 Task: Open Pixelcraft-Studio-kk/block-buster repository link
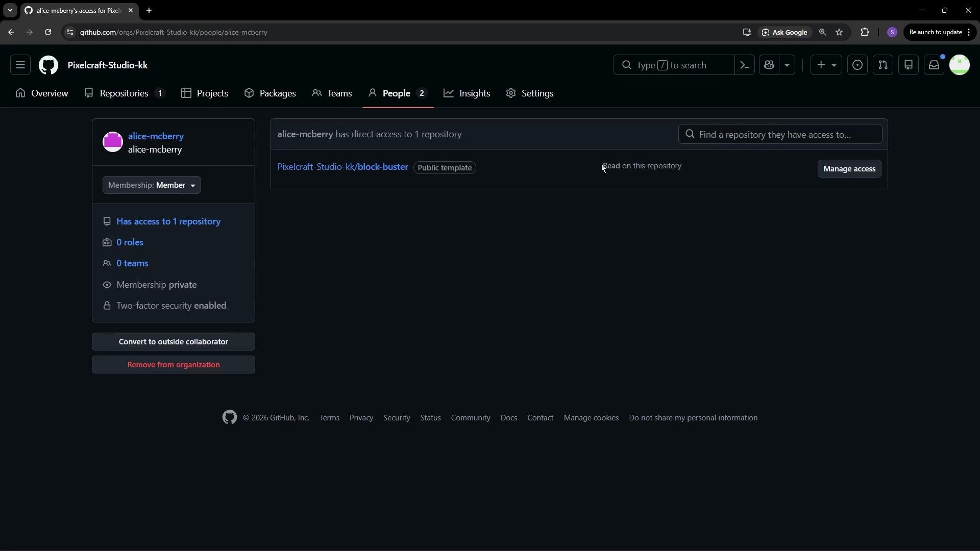(342, 167)
